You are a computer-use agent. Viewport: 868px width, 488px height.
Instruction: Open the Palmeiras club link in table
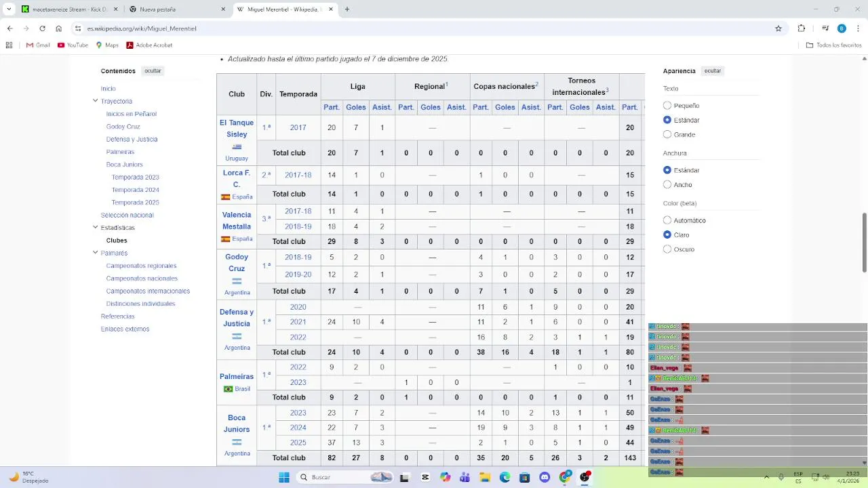tap(237, 377)
